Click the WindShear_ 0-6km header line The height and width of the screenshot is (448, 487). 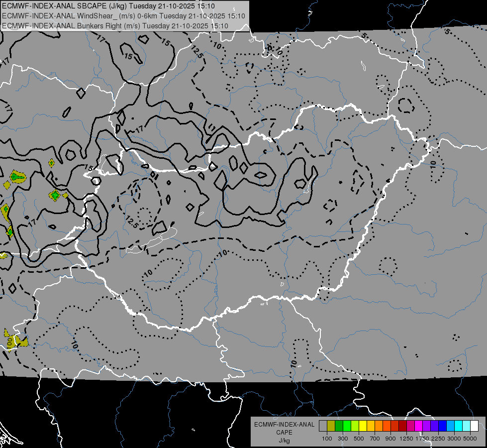pos(123,16)
